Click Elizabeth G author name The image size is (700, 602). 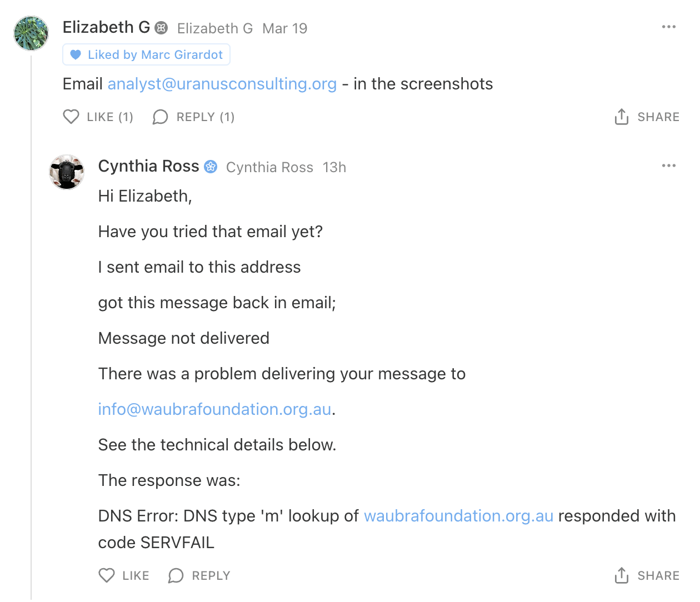coord(106,27)
